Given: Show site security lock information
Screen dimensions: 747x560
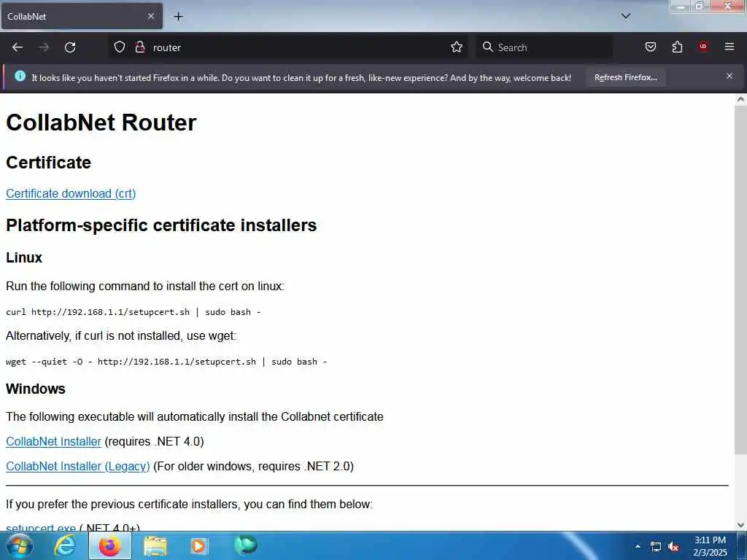Looking at the screenshot, I should coord(139,47).
